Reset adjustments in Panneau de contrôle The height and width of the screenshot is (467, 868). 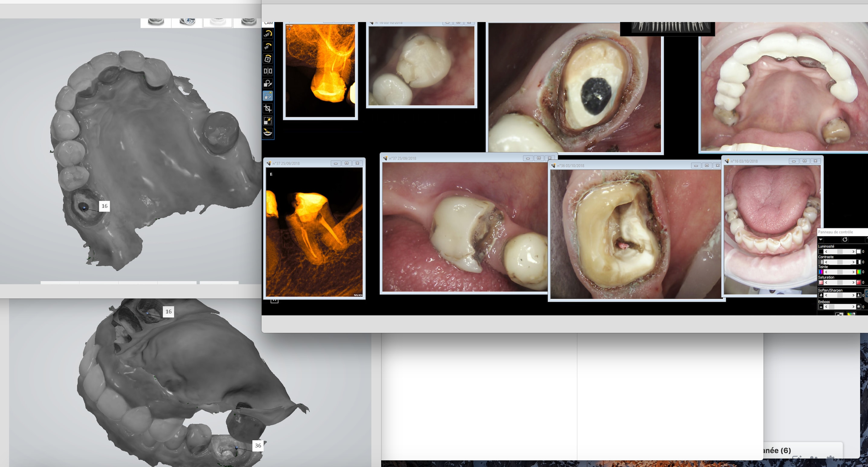[845, 240]
